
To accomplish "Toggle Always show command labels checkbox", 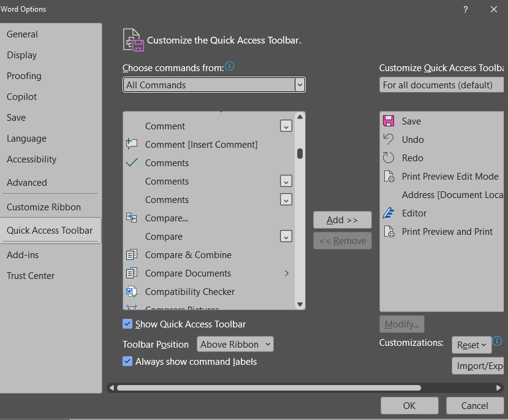I will (x=127, y=361).
